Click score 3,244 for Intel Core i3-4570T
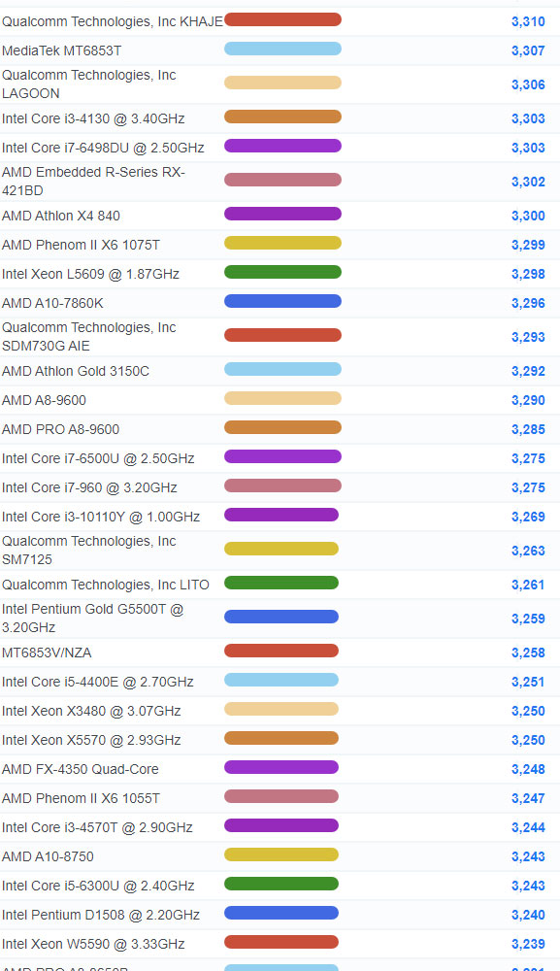The height and width of the screenshot is (971, 560). point(528,828)
